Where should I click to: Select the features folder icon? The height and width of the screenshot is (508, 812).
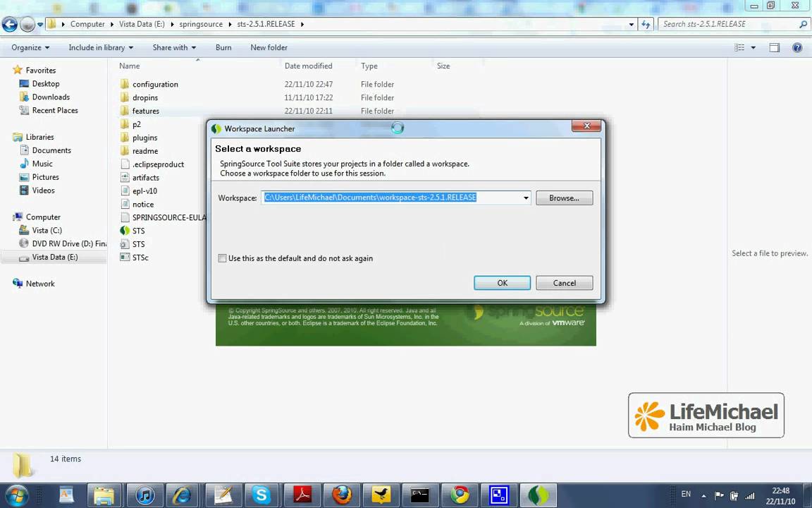click(124, 110)
